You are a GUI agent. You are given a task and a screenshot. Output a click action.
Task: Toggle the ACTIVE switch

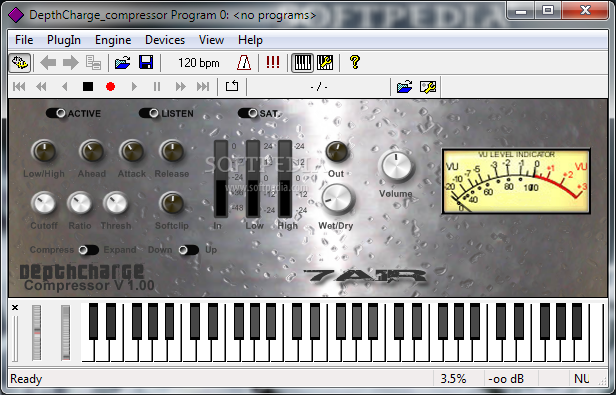(56, 113)
